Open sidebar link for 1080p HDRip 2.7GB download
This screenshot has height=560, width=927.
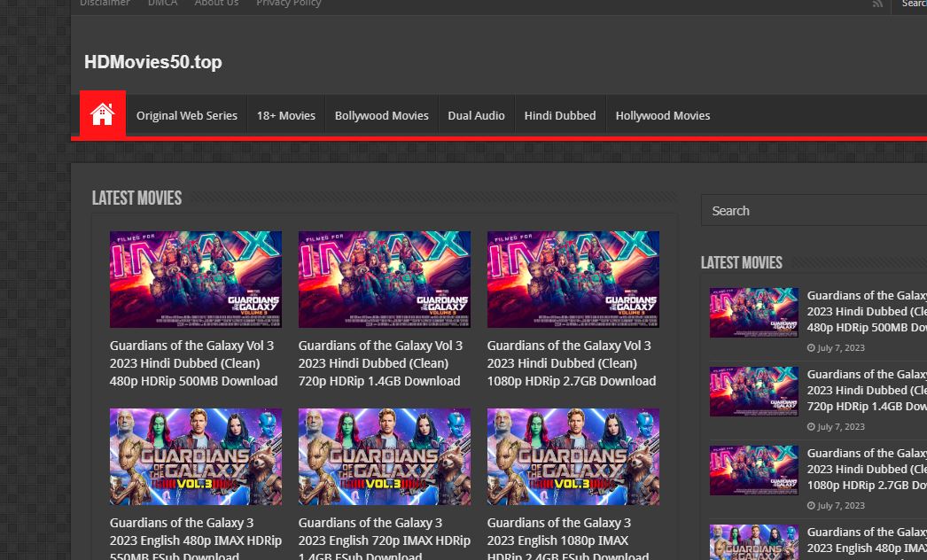coord(867,469)
